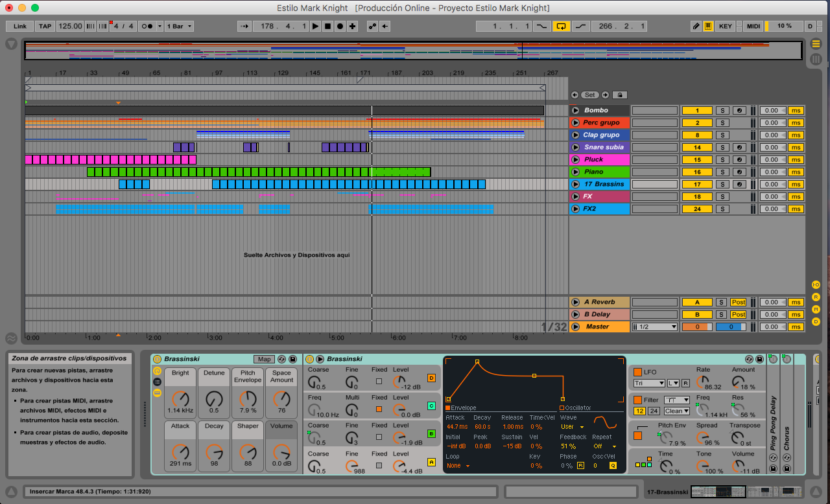
Task: Unfold the Piano track
Action: click(576, 172)
